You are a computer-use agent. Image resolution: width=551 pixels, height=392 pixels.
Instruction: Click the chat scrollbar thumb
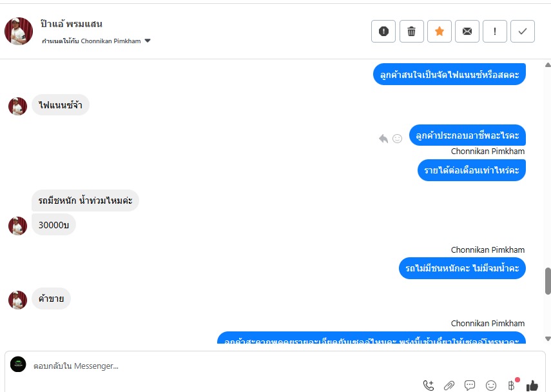tap(548, 281)
